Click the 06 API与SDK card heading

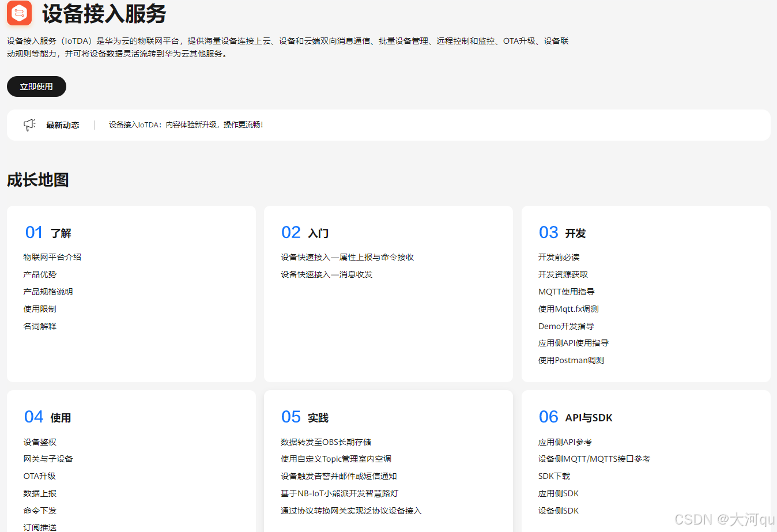click(576, 417)
